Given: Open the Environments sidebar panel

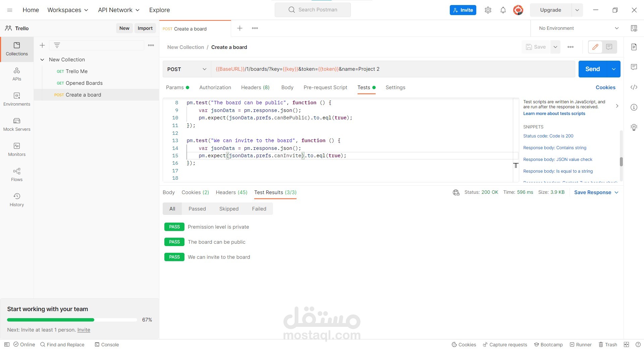Looking at the screenshot, I should (x=17, y=100).
